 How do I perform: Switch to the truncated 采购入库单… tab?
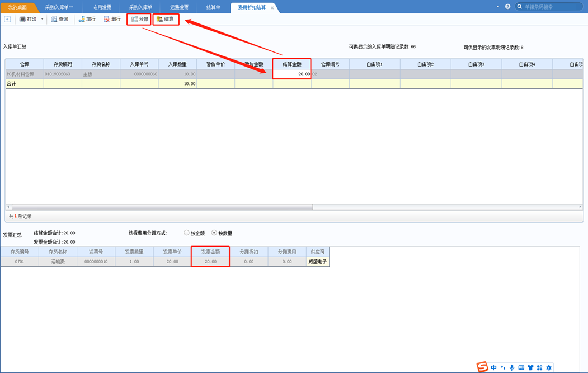click(x=59, y=7)
